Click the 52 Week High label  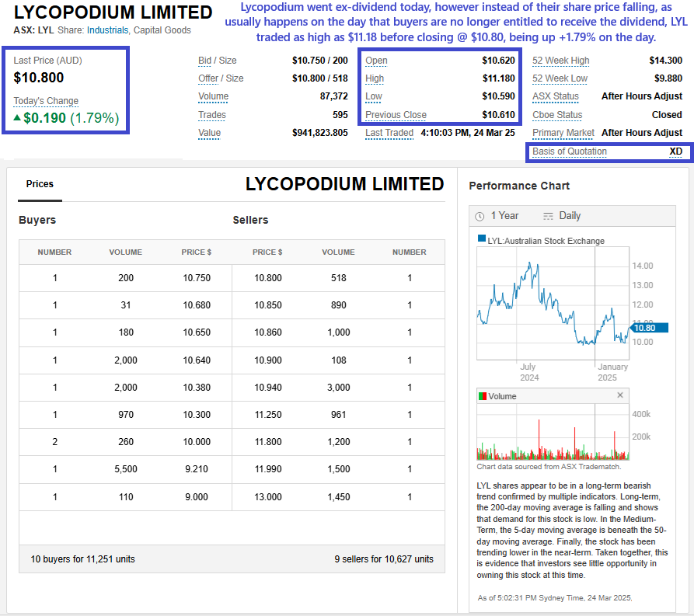561,61
